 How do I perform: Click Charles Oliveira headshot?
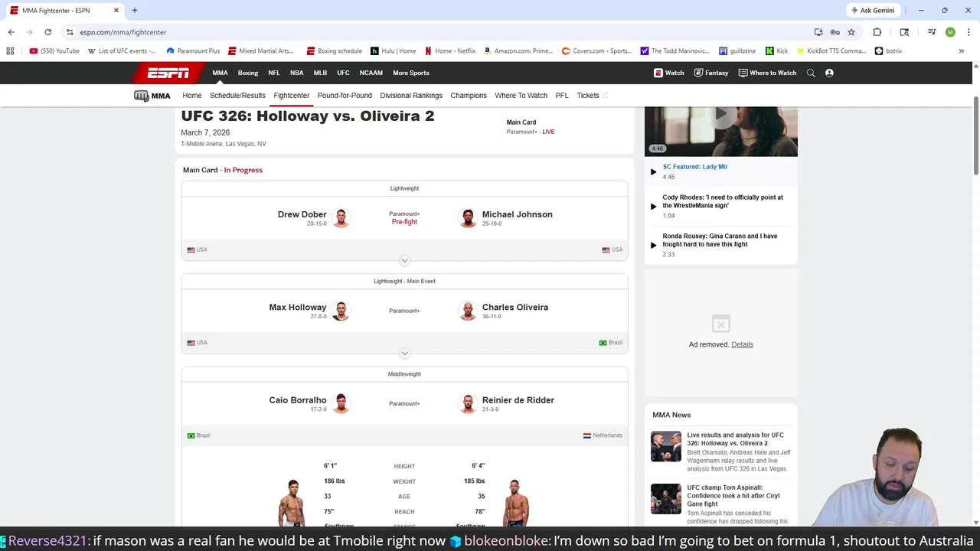click(468, 311)
